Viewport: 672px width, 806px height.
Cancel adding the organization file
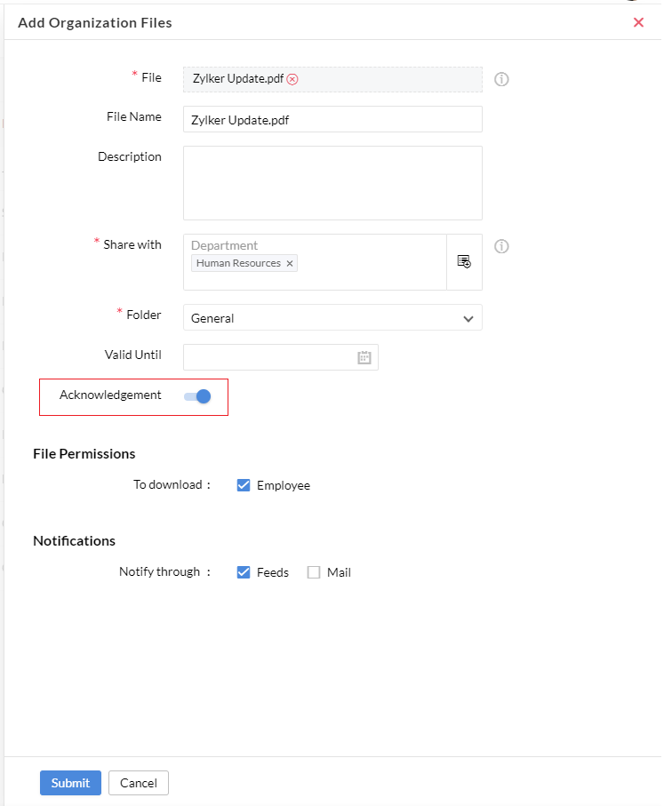pyautogui.click(x=139, y=782)
